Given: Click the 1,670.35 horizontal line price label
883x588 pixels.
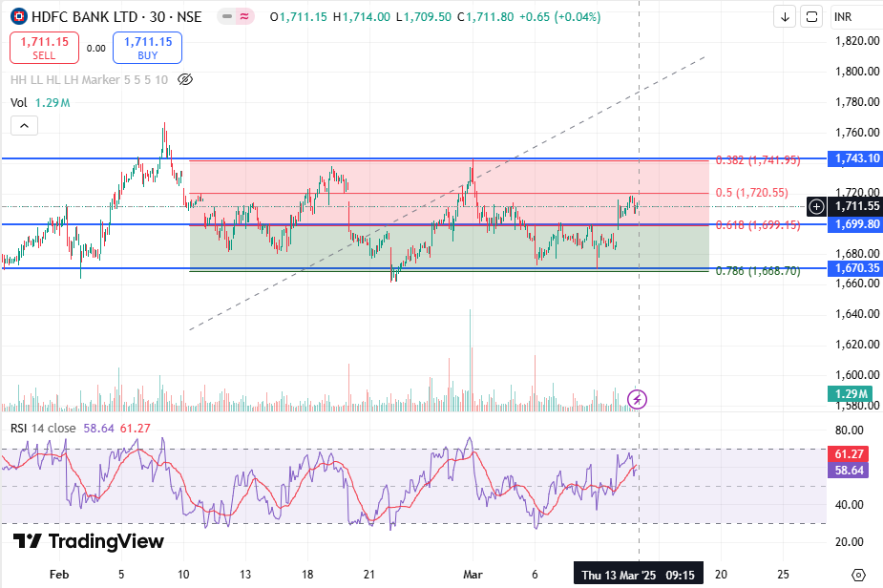Looking at the screenshot, I should tap(855, 268).
